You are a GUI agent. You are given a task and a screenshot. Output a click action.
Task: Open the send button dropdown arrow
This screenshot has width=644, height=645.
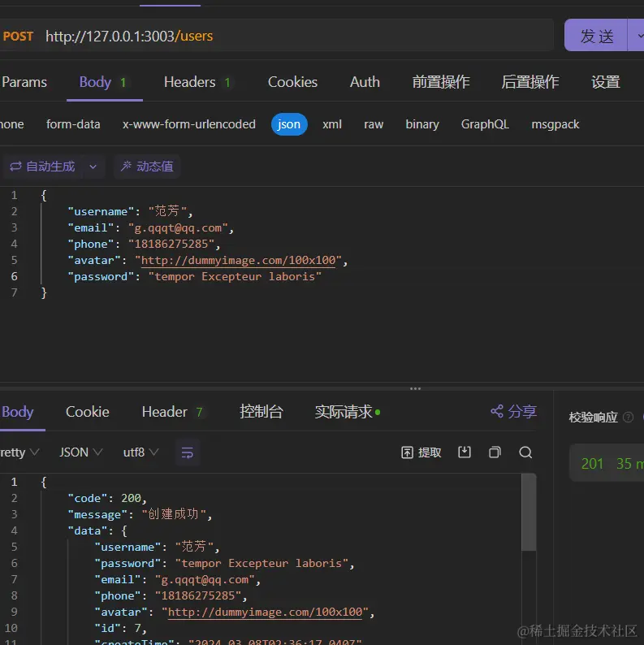point(638,36)
